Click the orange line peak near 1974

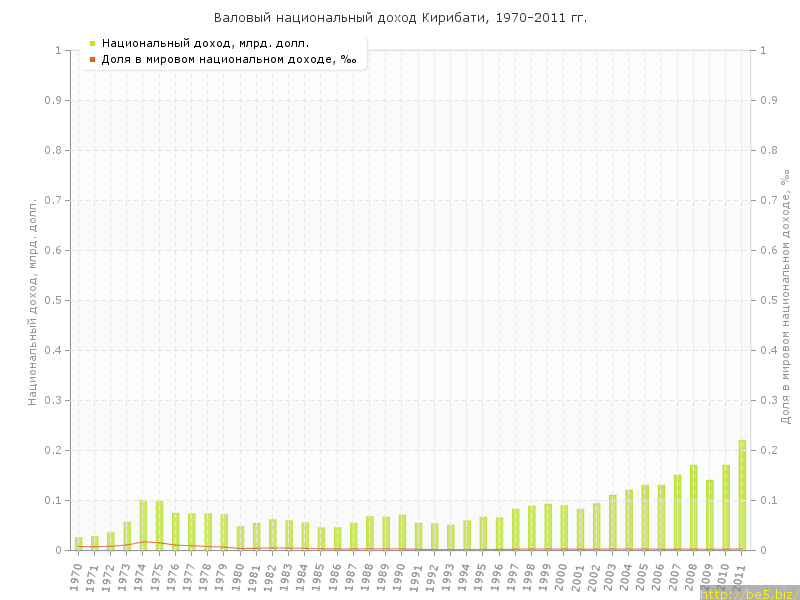[x=143, y=541]
